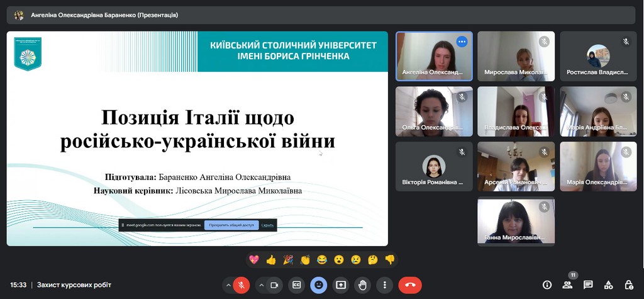644x299 pixels.
Task: Click the 'Прекратить общий доступ' button
Action: (231, 225)
